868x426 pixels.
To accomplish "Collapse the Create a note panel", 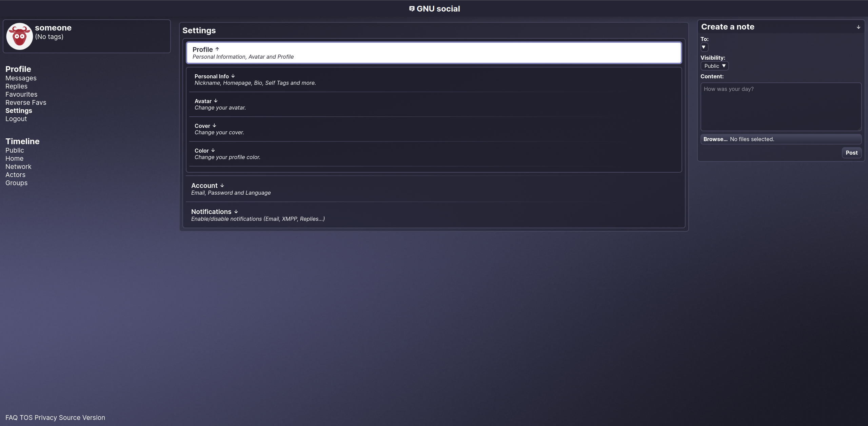I will pyautogui.click(x=858, y=27).
